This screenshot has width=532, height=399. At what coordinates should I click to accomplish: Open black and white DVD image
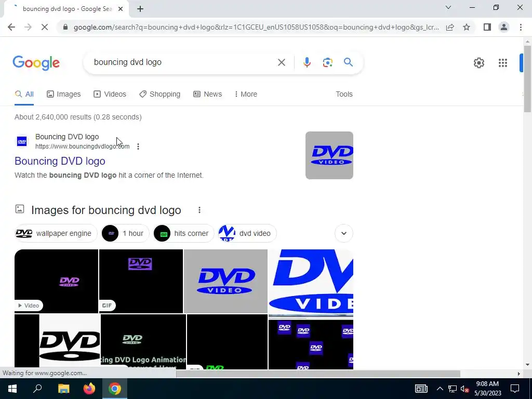[57, 342]
